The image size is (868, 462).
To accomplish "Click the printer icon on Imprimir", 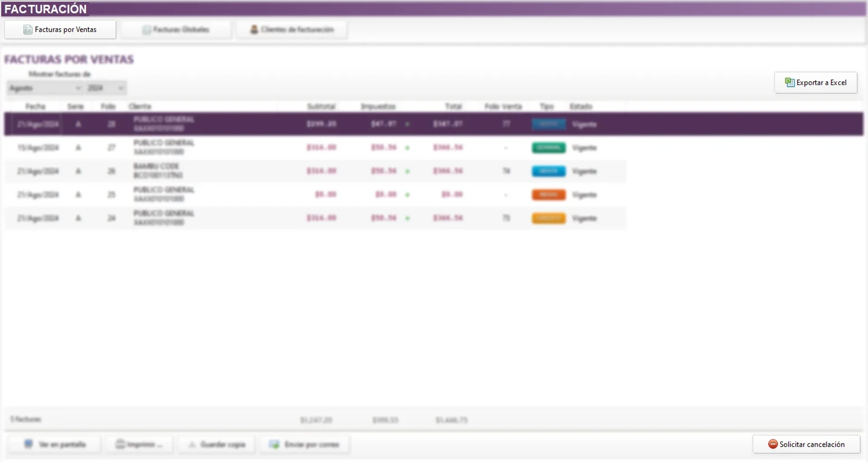I will click(x=120, y=444).
